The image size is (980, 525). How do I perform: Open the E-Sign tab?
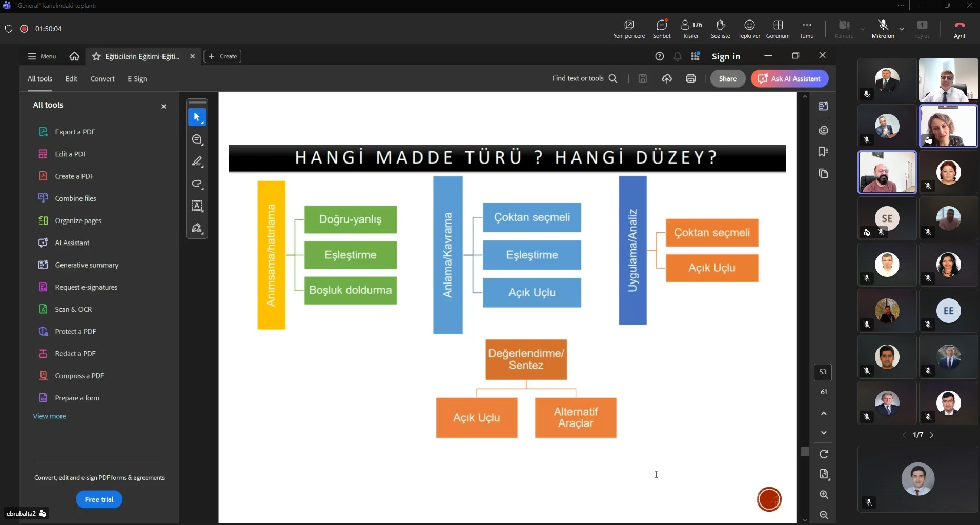pos(137,78)
